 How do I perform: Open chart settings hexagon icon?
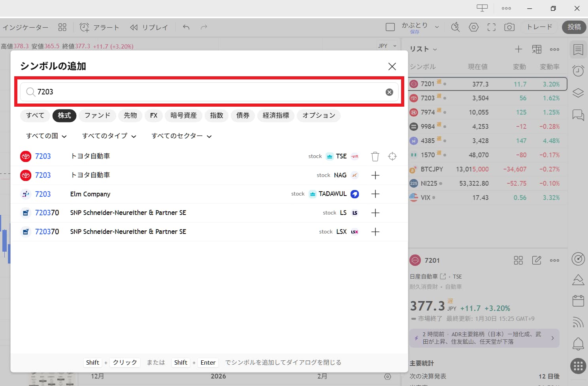[473, 27]
